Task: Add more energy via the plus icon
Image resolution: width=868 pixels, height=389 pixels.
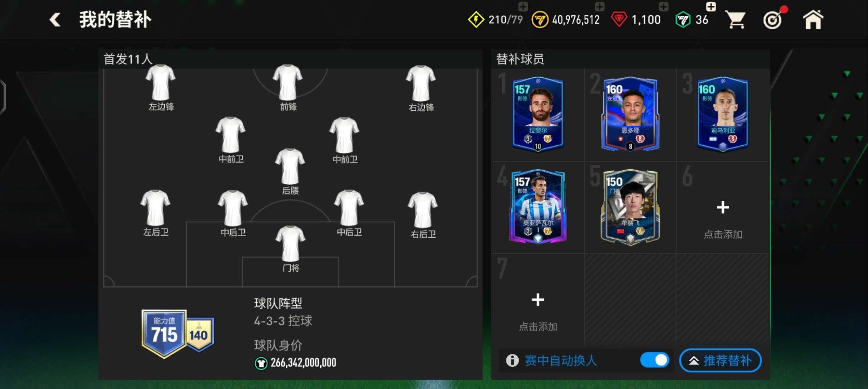Action: click(523, 6)
